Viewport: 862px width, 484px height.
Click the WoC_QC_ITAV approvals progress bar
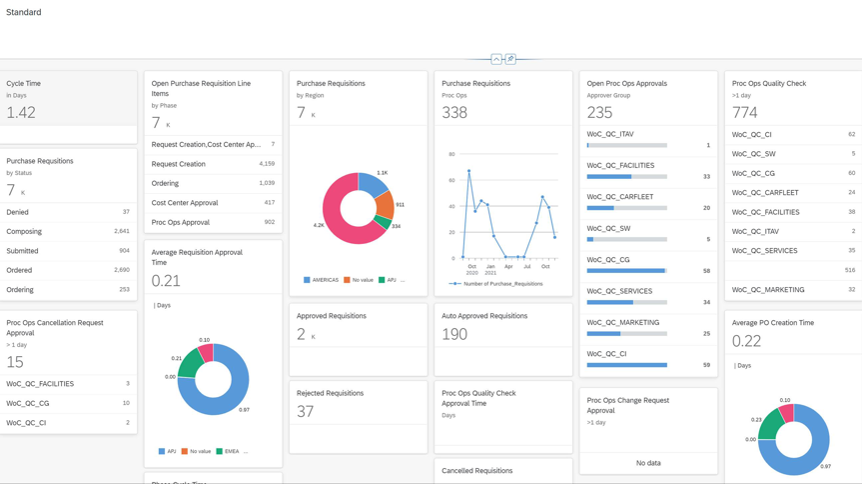point(627,146)
